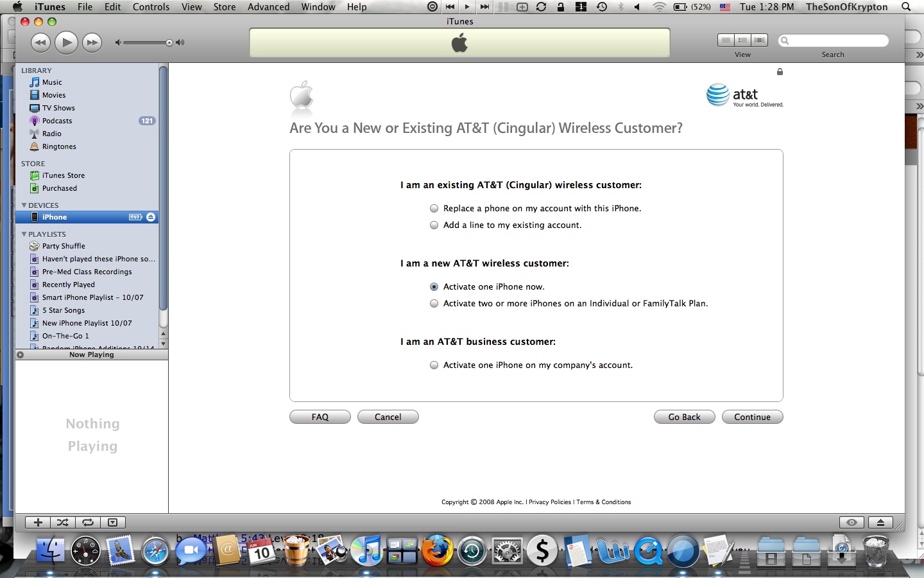Click the FAQ button
924x578 pixels.
coord(320,417)
